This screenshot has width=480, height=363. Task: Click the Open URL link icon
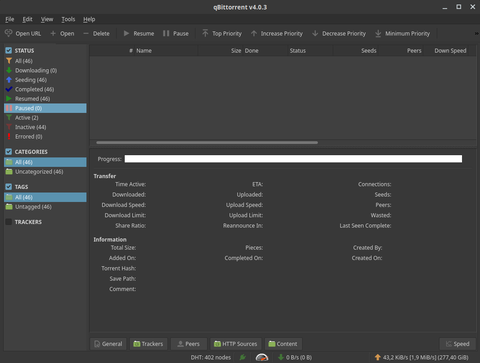(9, 33)
